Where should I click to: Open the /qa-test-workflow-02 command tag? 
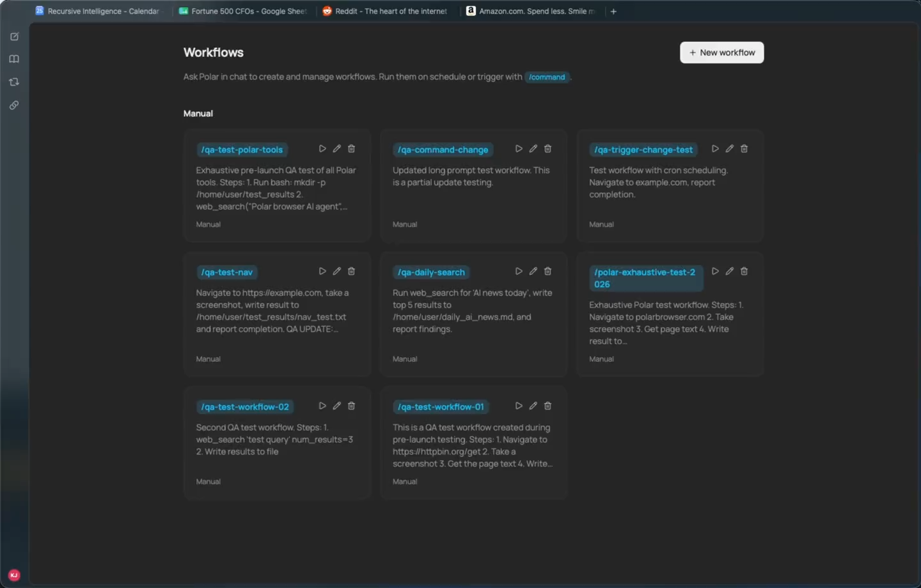click(x=245, y=407)
